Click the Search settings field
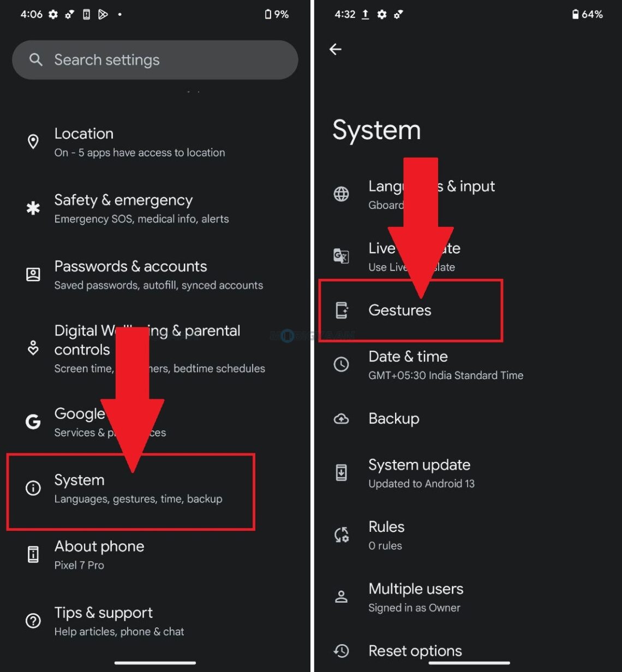The image size is (622, 672). tap(155, 60)
